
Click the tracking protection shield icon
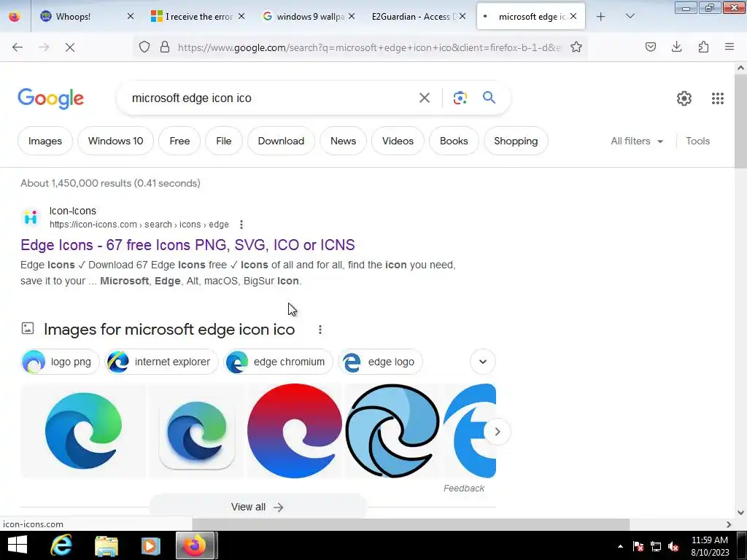point(144,47)
